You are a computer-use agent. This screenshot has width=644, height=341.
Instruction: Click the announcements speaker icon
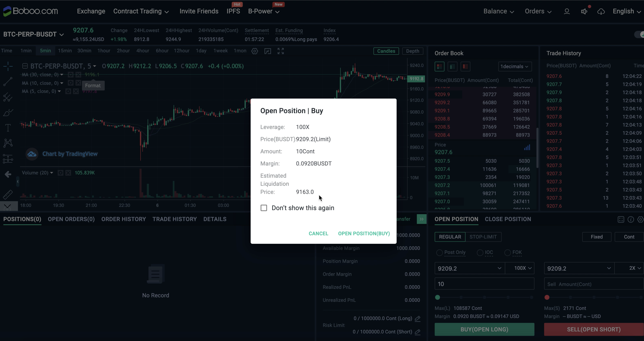[584, 11]
